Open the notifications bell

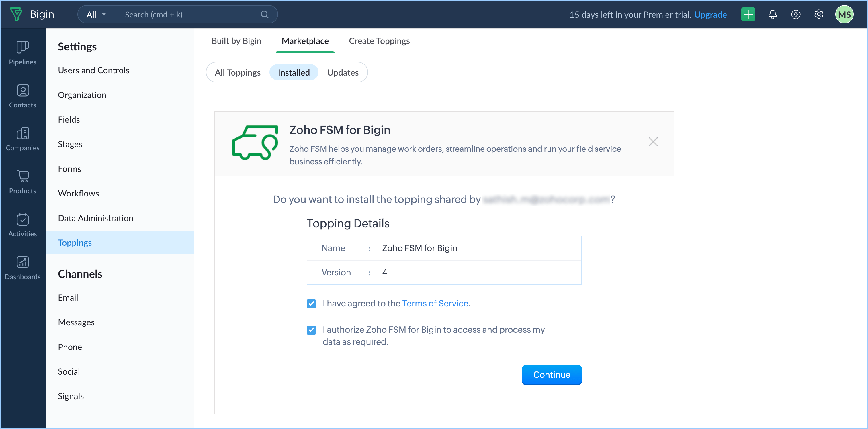(772, 15)
